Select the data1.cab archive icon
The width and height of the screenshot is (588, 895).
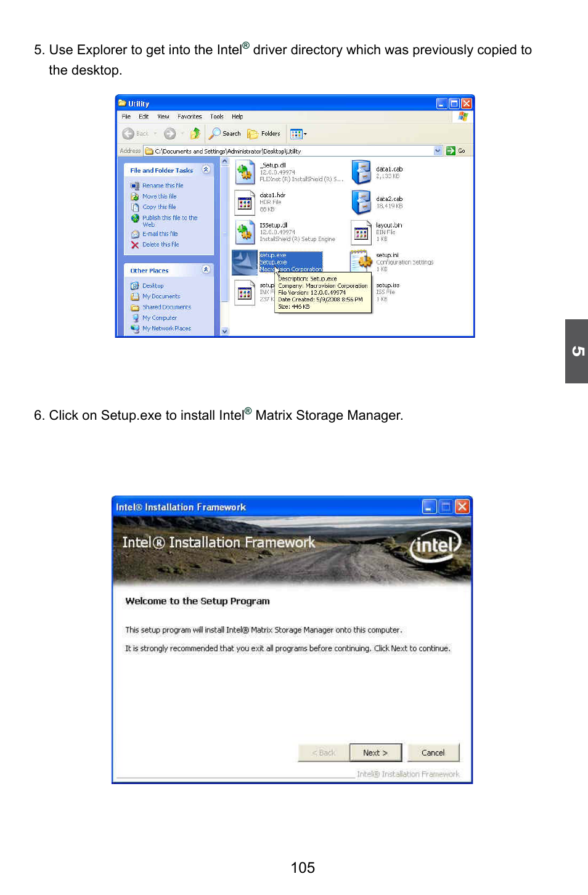click(361, 173)
